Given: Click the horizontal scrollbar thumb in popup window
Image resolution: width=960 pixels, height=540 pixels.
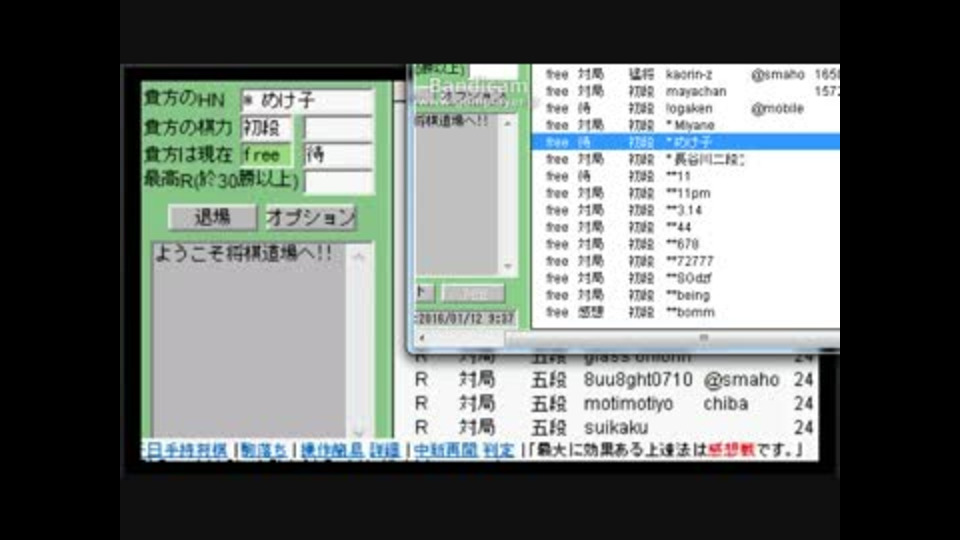Looking at the screenshot, I should [673, 338].
